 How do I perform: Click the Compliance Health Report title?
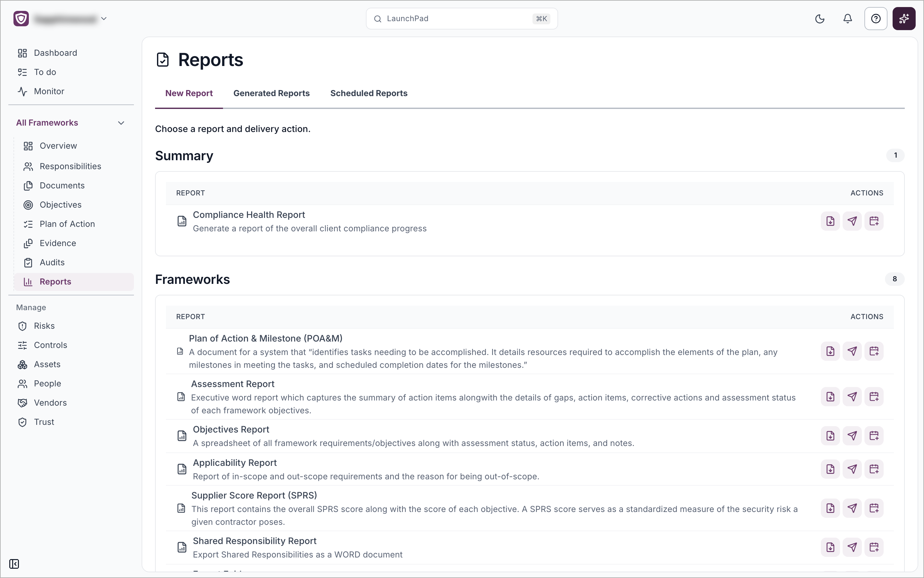point(249,215)
